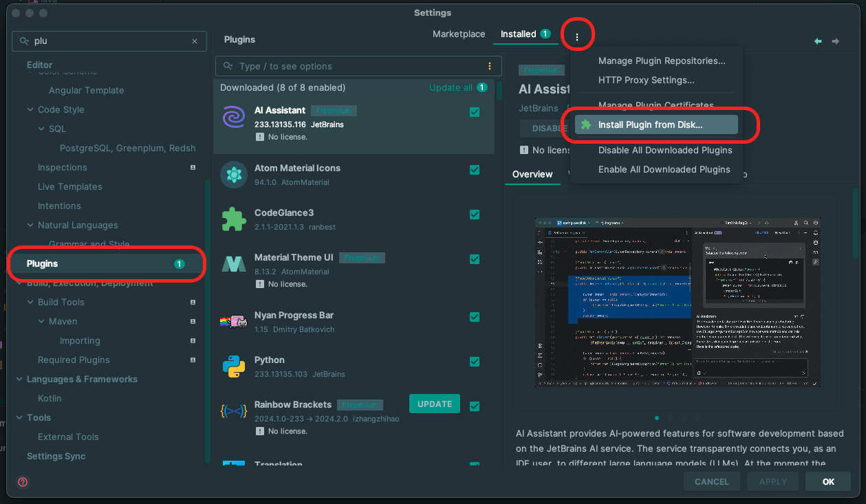866x504 pixels.
Task: Choose Enable All Downloaded Plugins
Action: (x=664, y=169)
